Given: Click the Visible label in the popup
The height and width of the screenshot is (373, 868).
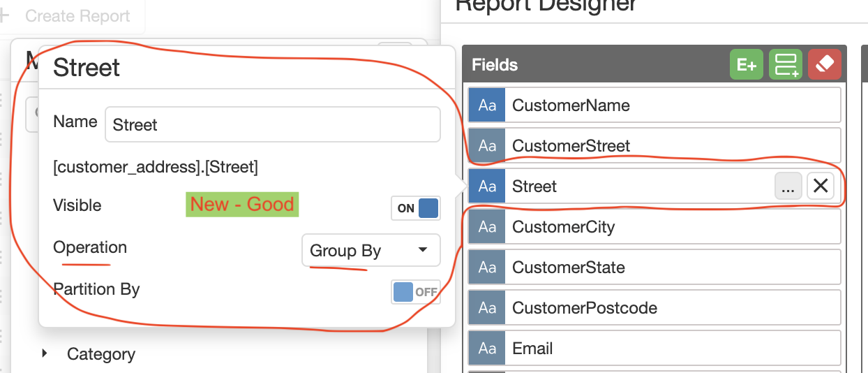Looking at the screenshot, I should click(x=77, y=205).
